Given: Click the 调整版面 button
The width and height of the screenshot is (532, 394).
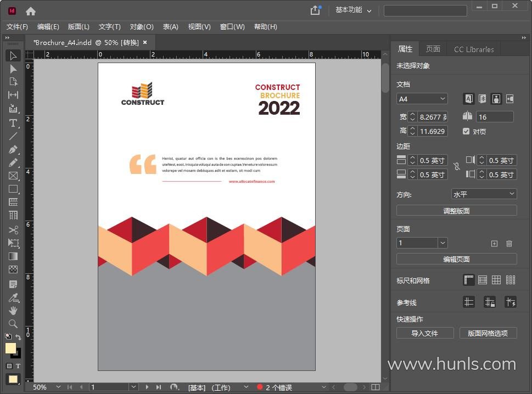Looking at the screenshot, I should click(x=456, y=210).
